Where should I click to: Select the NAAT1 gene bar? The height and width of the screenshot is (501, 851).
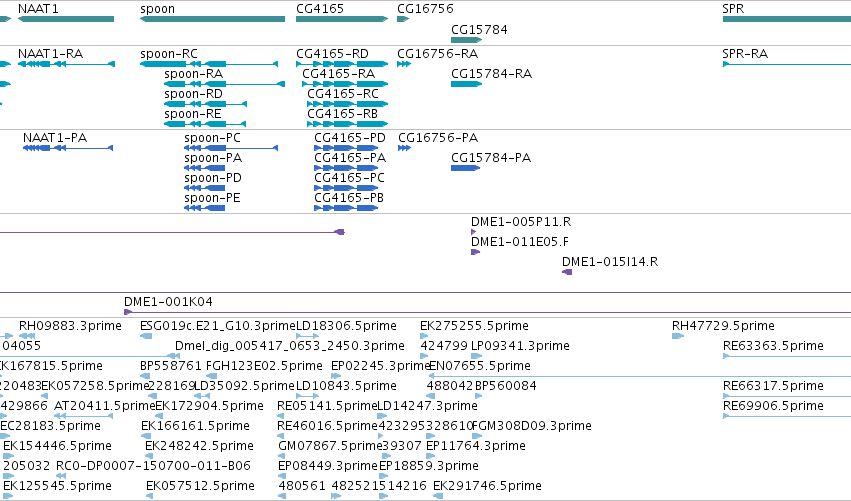(66, 19)
